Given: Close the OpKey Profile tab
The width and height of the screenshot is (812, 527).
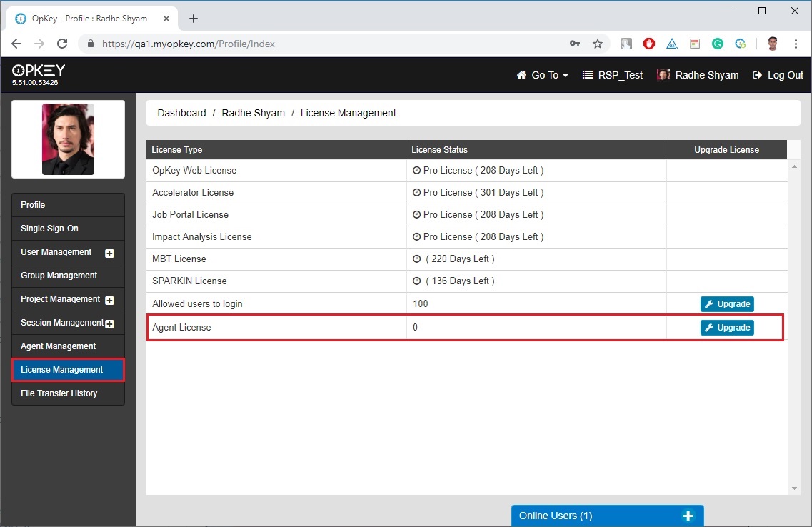Looking at the screenshot, I should [x=166, y=19].
